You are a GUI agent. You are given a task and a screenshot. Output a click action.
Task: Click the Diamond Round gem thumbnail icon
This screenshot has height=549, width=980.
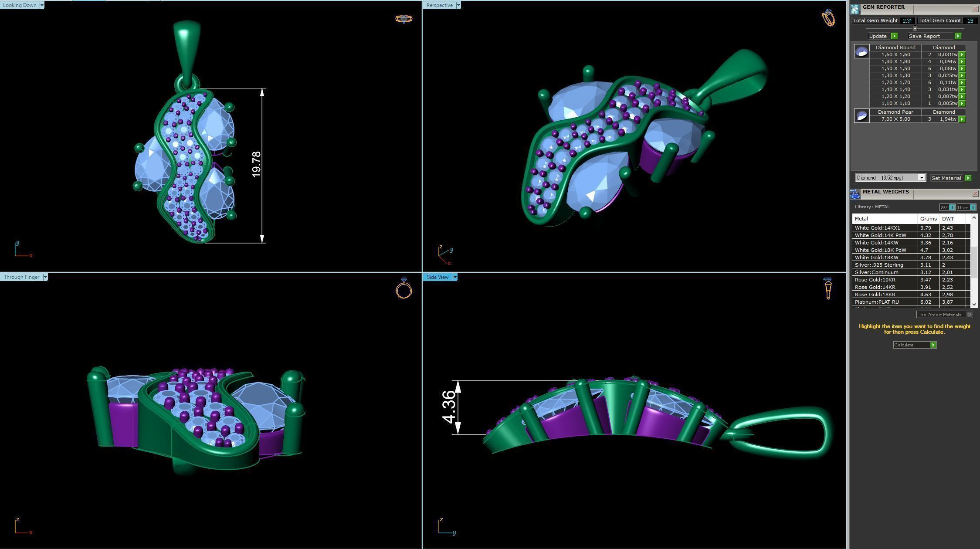(x=861, y=51)
